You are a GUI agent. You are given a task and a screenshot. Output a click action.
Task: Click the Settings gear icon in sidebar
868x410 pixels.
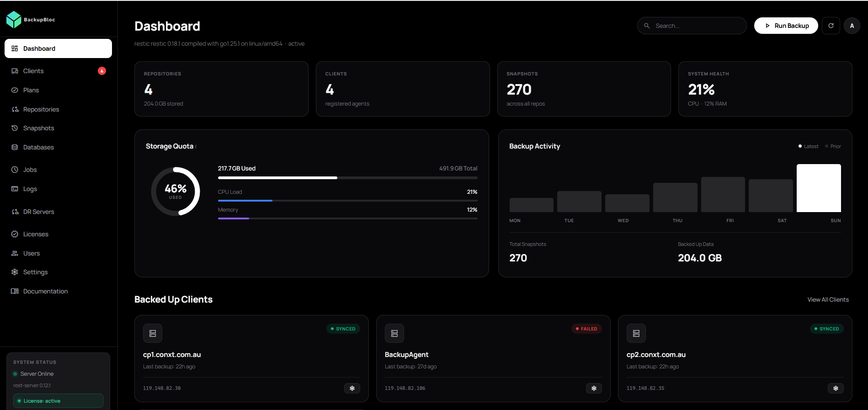[15, 272]
